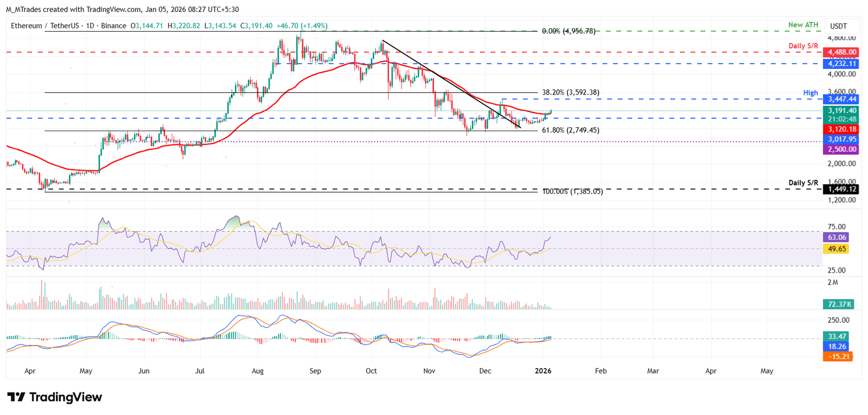This screenshot has height=415, width=868.
Task: Click the Aug marker on time axis
Action: (x=257, y=371)
